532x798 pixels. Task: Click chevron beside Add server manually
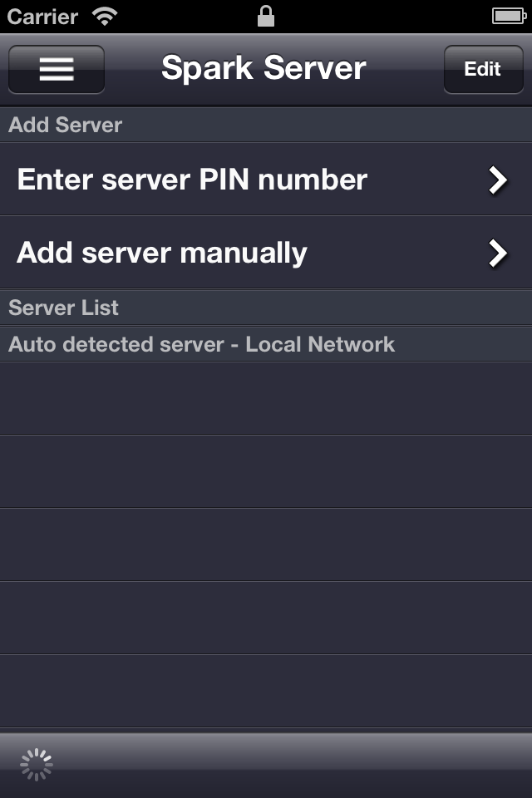tap(497, 254)
